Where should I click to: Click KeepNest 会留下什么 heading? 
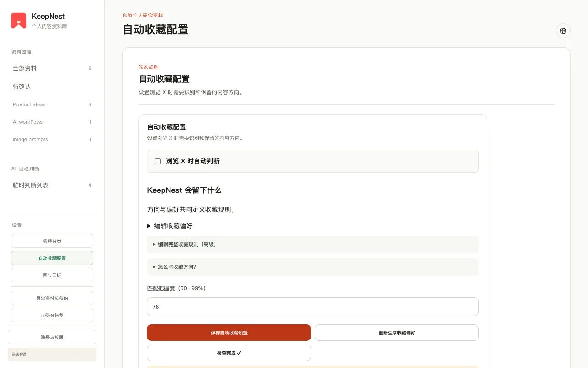click(184, 190)
